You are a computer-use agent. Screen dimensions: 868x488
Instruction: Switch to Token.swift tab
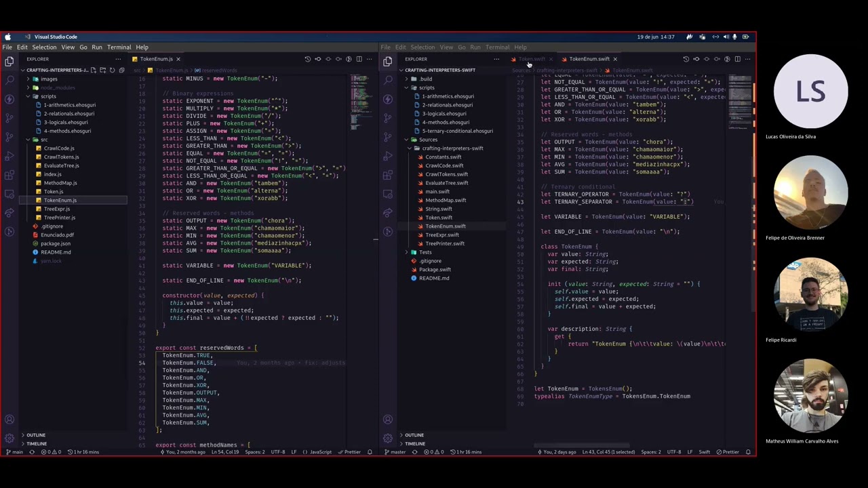531,59
